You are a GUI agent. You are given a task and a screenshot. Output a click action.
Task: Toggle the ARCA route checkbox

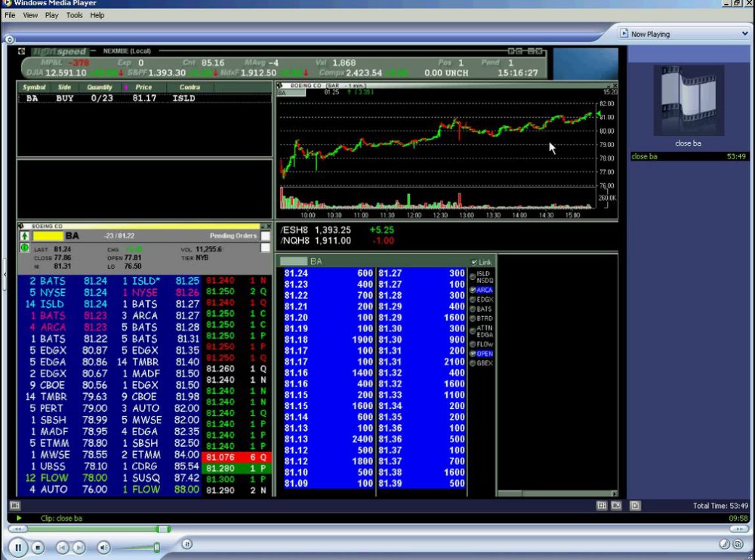[x=473, y=290]
